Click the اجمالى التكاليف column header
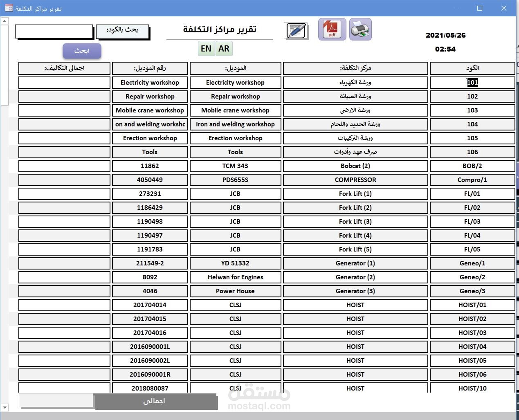The height and width of the screenshot is (420, 519). 64,68
